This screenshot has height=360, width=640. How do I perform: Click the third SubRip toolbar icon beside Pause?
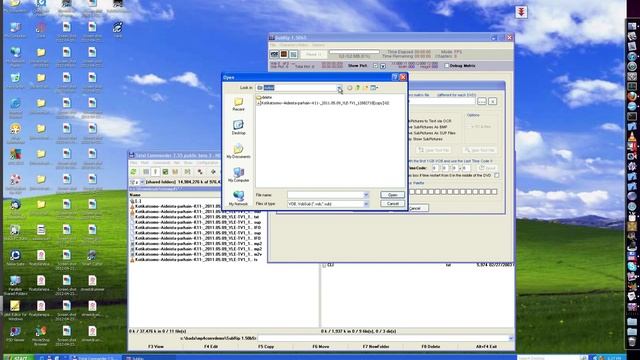[293, 54]
